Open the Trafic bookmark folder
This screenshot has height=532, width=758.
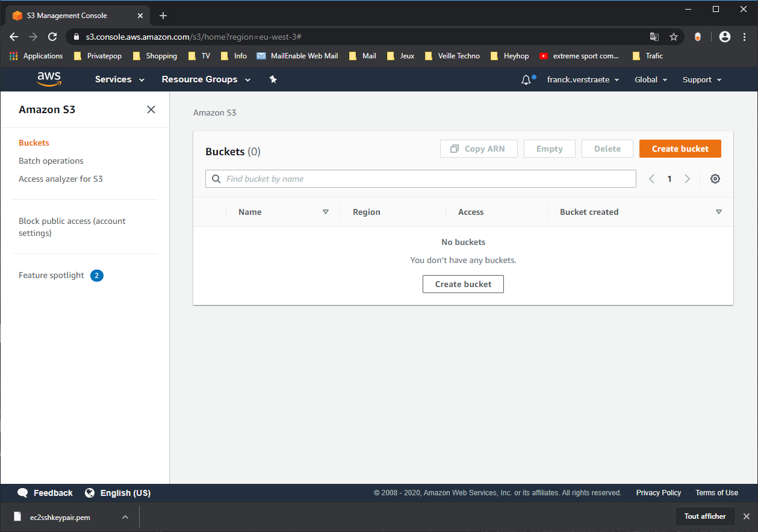point(647,56)
